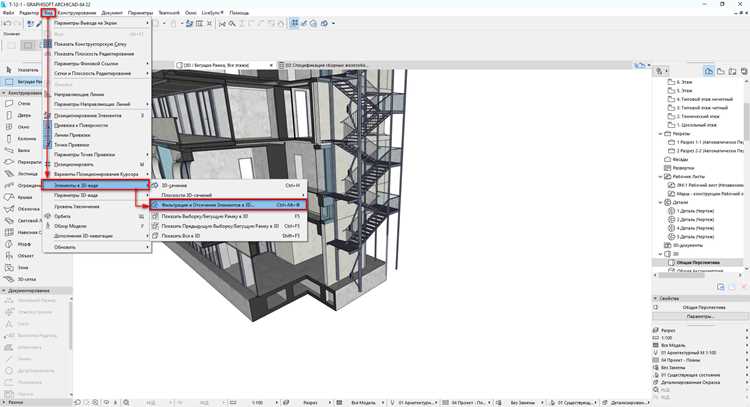The image size is (750, 407).
Task: Pick the Zone (Зона) tool
Action: pos(18,267)
